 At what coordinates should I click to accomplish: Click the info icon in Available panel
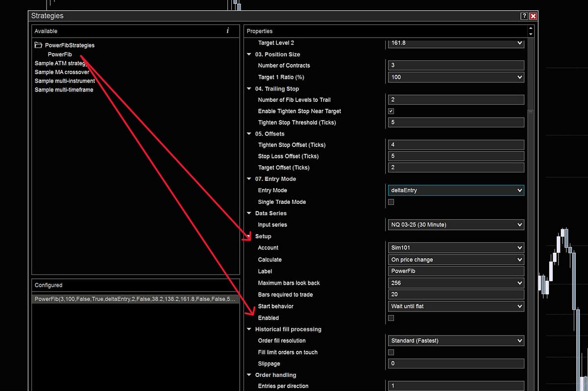point(227,31)
